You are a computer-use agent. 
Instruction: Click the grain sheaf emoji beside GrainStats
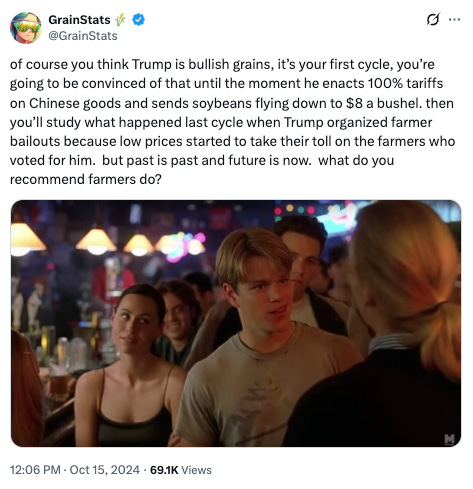121,20
